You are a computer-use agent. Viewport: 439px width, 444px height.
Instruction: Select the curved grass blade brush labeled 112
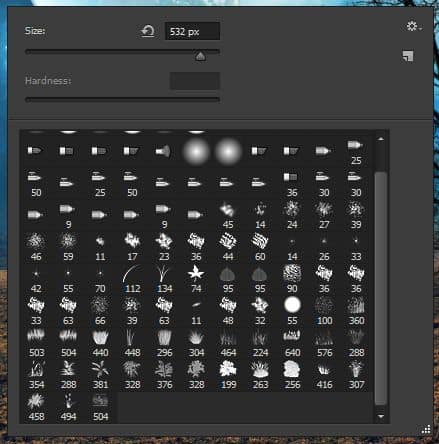(132, 279)
